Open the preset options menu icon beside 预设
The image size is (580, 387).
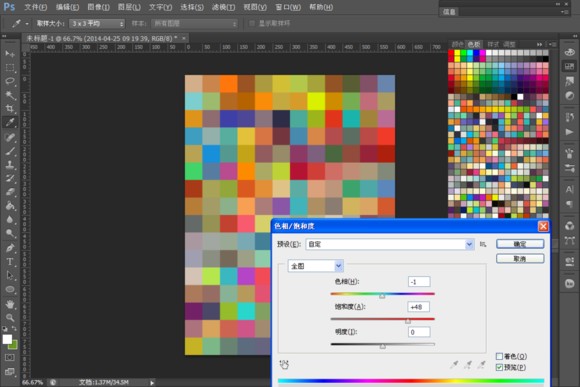point(483,244)
